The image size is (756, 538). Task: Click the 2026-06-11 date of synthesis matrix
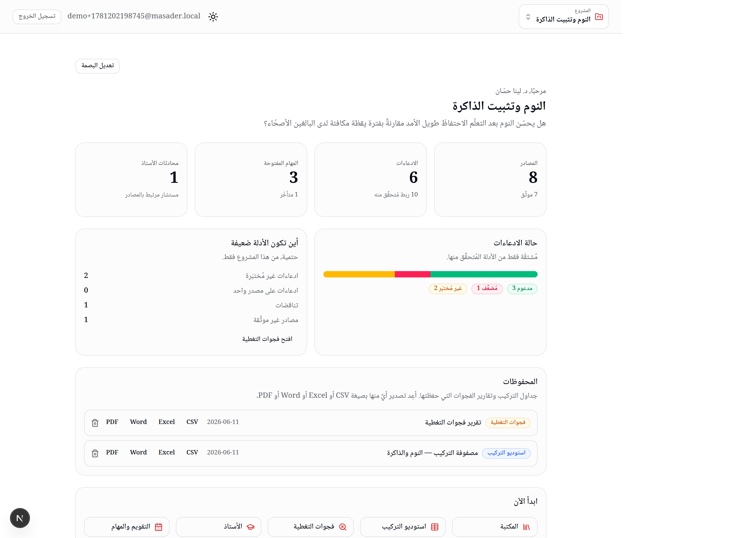tap(223, 453)
